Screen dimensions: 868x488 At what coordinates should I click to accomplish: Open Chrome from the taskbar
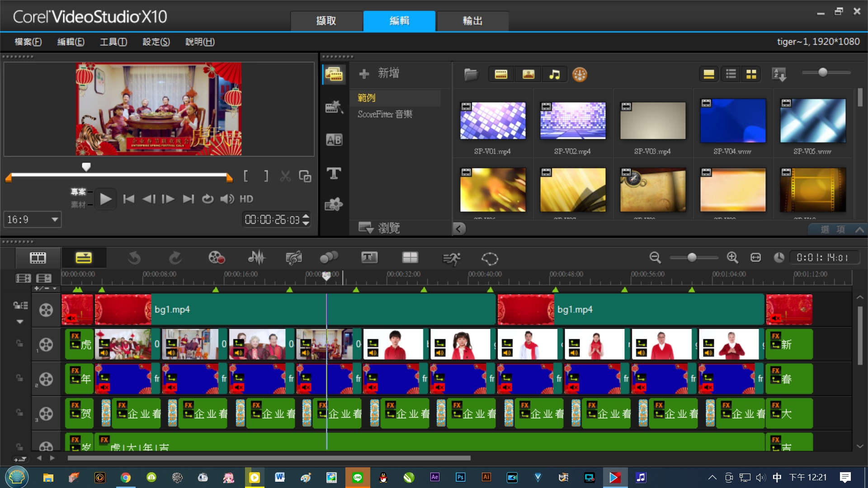point(126,478)
